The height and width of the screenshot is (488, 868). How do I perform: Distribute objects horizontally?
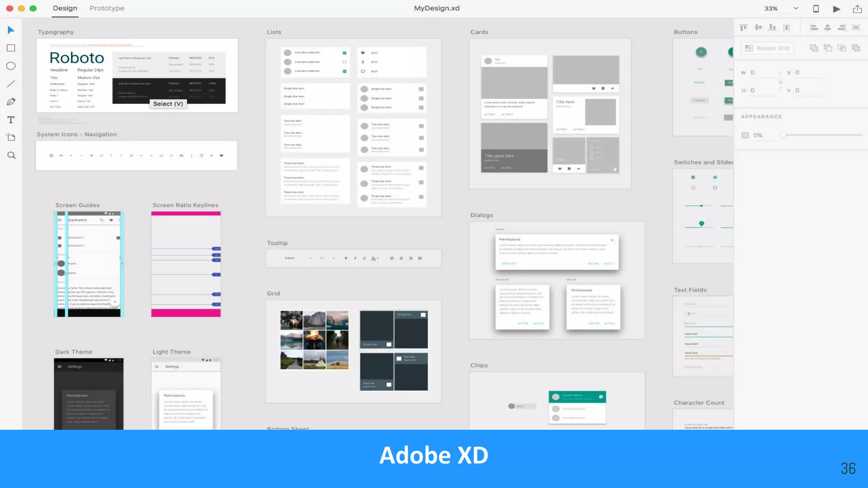tap(856, 28)
